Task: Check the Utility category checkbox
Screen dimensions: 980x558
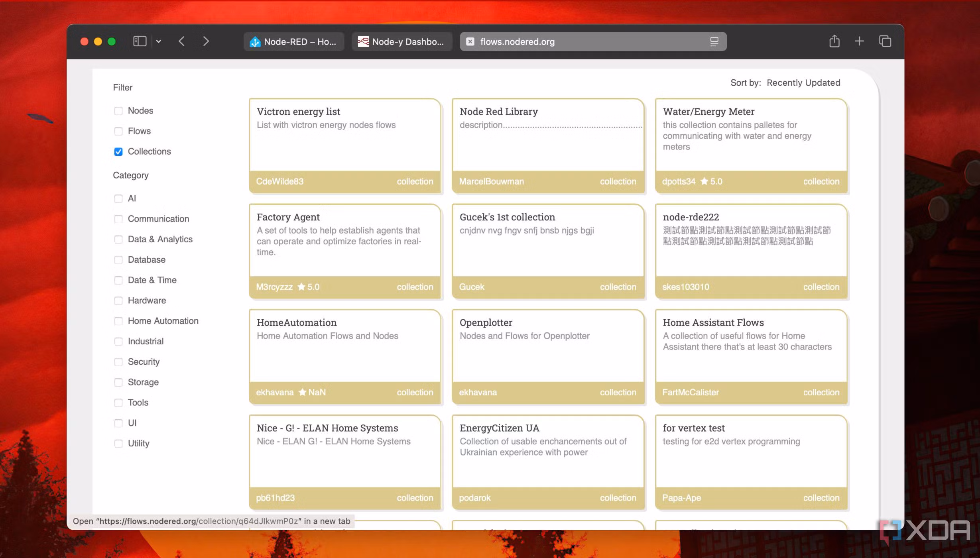Action: point(118,443)
